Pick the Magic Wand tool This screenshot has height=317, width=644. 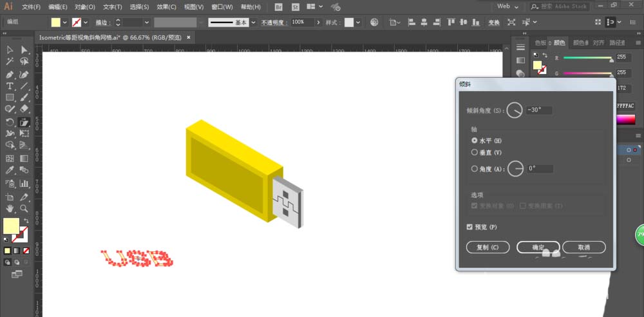point(10,62)
